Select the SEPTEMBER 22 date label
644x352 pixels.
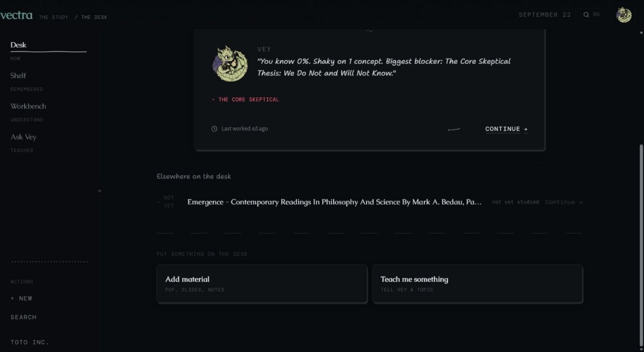(545, 15)
